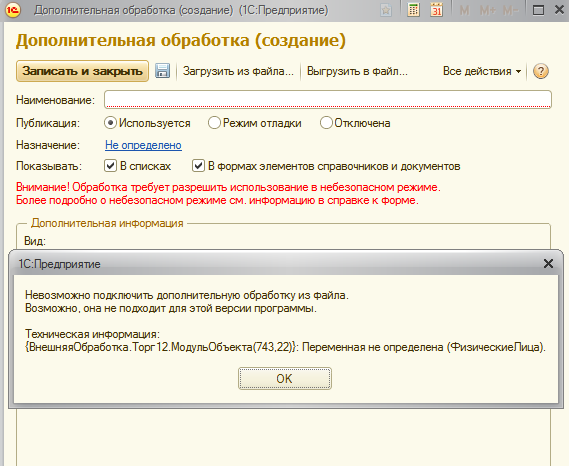Click Загрузить из файла... command
Viewport: 569px width, 466px height.
click(x=238, y=71)
